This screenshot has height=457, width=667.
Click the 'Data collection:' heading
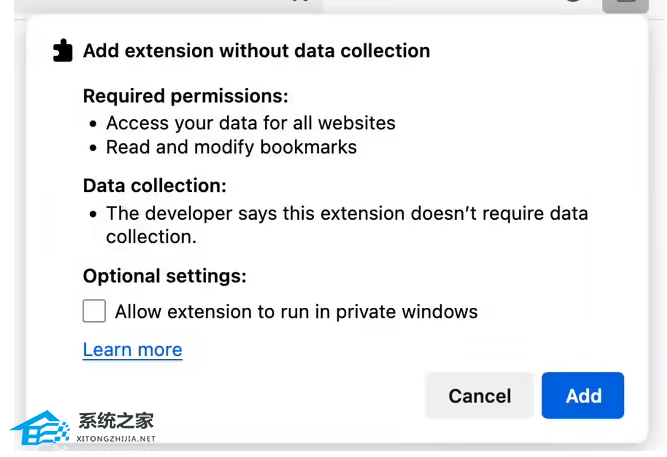(x=154, y=186)
